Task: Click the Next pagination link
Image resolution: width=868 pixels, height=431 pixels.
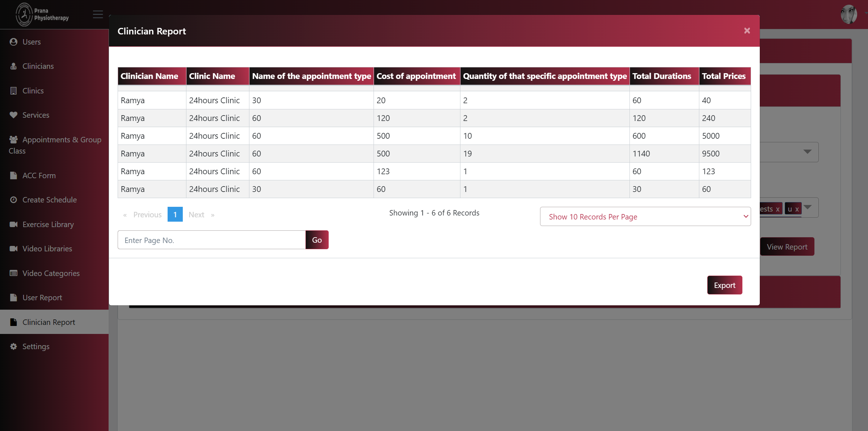Action: (197, 215)
